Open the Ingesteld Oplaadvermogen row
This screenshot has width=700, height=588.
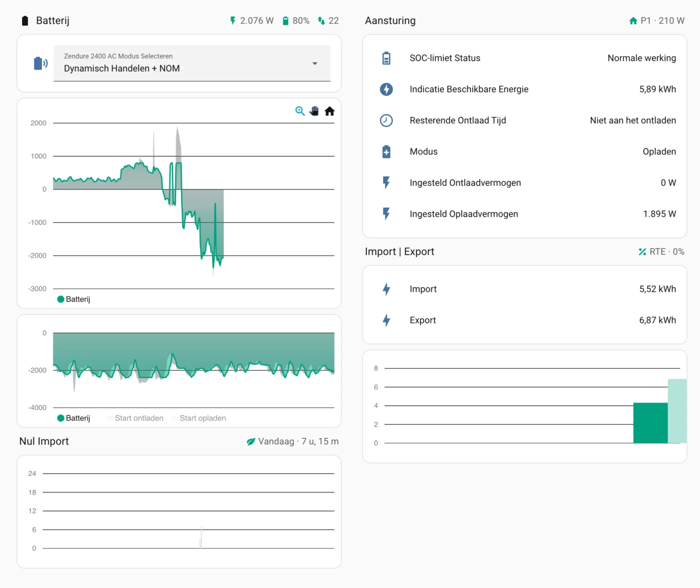pyautogui.click(x=525, y=214)
